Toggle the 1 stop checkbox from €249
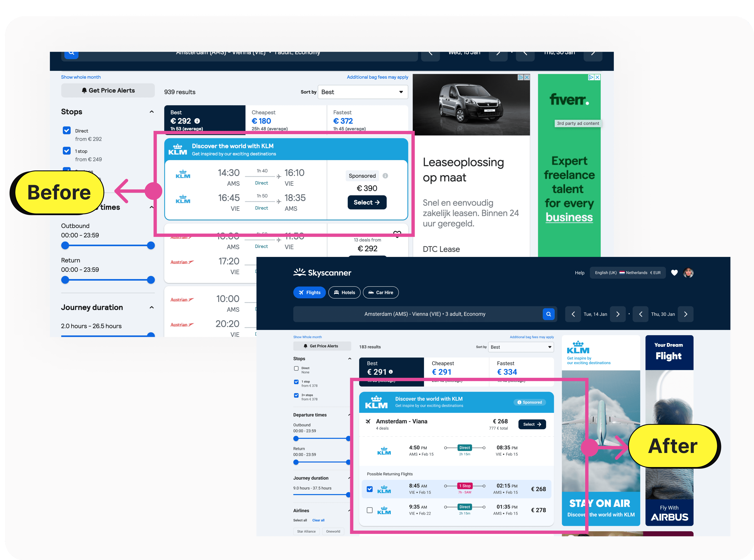Image resolution: width=754 pixels, height=560 pixels. point(67,151)
